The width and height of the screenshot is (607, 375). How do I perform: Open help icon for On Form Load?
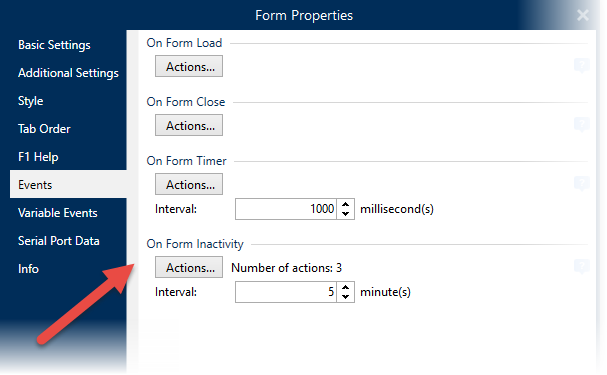(x=581, y=65)
